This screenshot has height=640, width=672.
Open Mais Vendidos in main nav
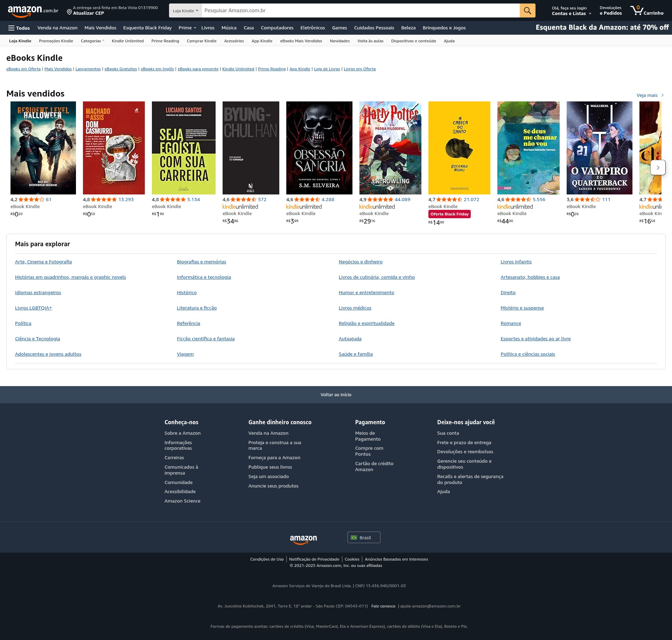click(100, 28)
